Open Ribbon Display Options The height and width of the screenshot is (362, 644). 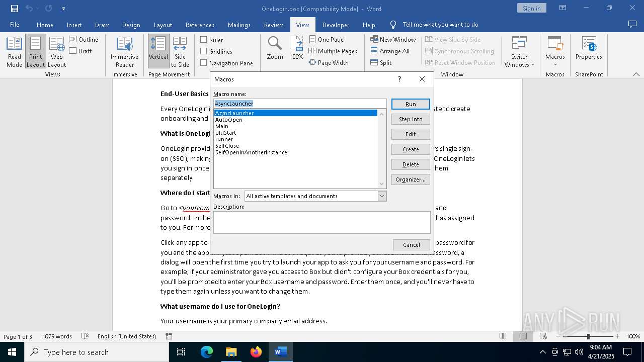[x=563, y=8]
